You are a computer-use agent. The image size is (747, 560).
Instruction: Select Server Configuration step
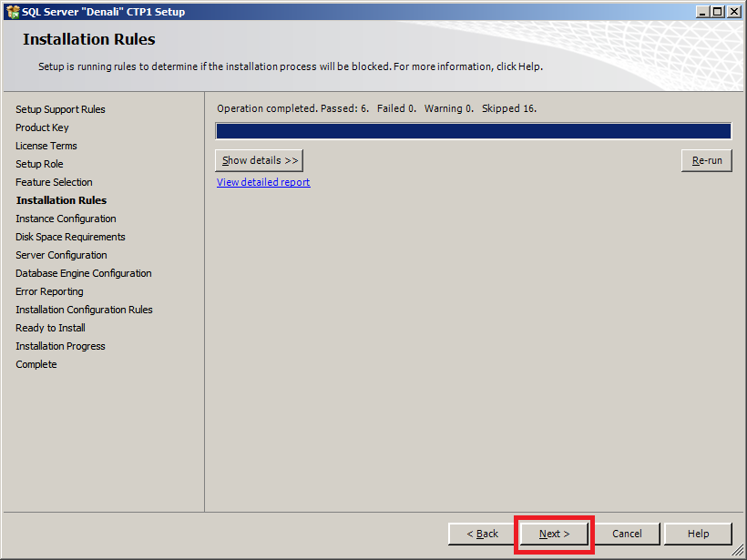(x=61, y=255)
